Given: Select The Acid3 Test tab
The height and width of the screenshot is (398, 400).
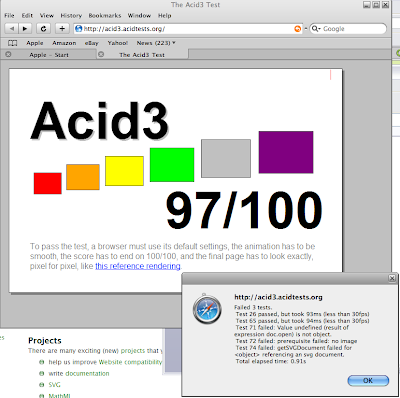Looking at the screenshot, I should (142, 55).
